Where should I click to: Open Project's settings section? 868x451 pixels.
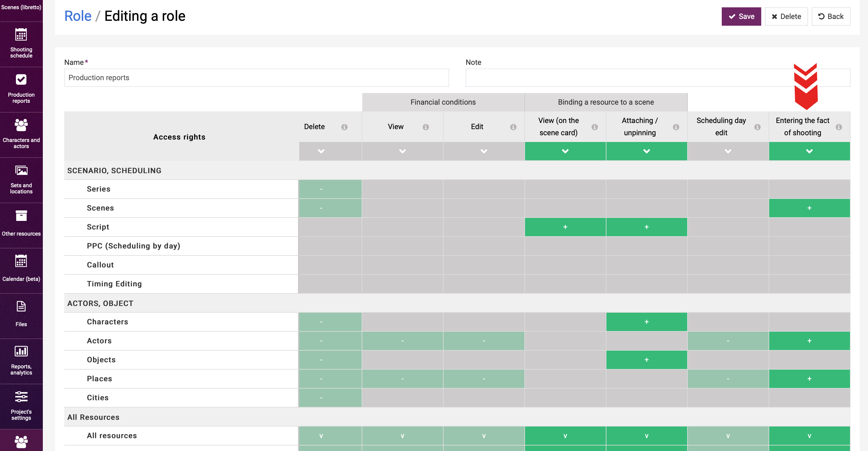tap(21, 406)
